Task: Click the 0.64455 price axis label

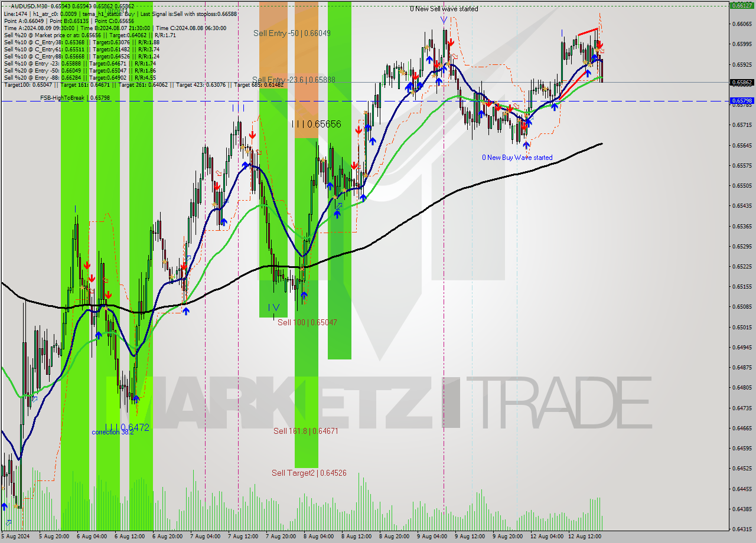Action: point(742,489)
